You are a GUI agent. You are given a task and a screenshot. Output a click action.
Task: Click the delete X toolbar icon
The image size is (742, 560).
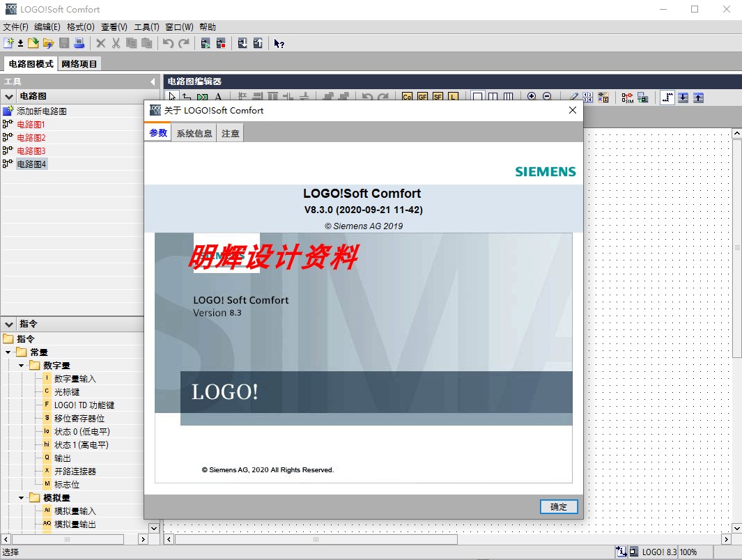point(100,43)
